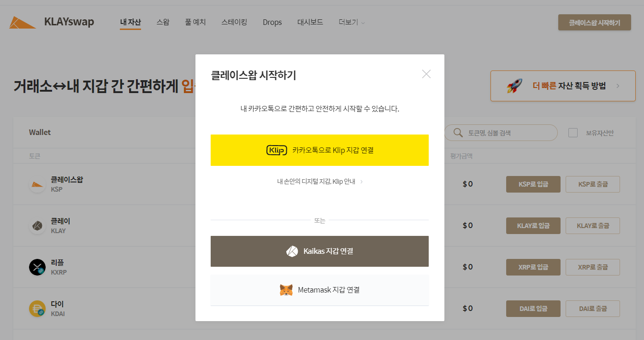Viewport: 644px width, 340px height.
Task: Click the 토큰 column header
Action: 35,156
